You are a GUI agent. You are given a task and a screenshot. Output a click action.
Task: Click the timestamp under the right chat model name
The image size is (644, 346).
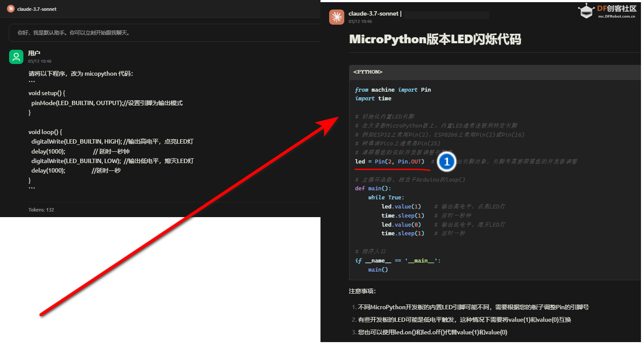coord(360,22)
